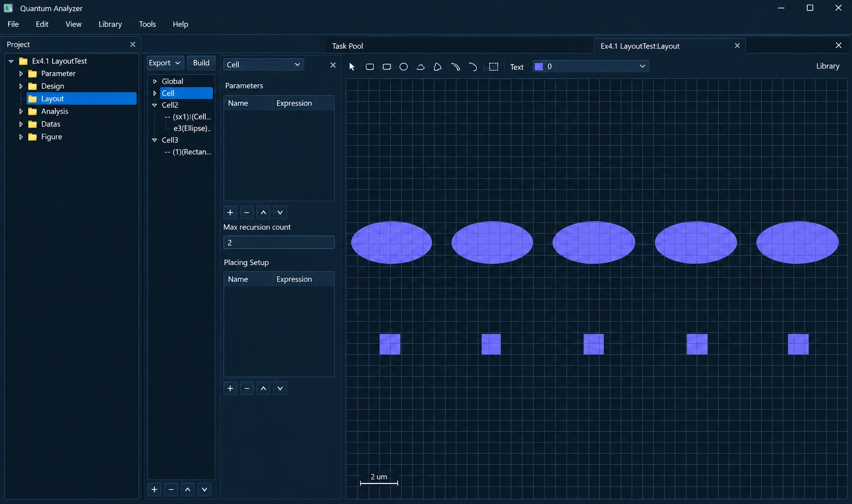Open the Library panel button at right
This screenshot has width=852, height=504.
point(828,66)
